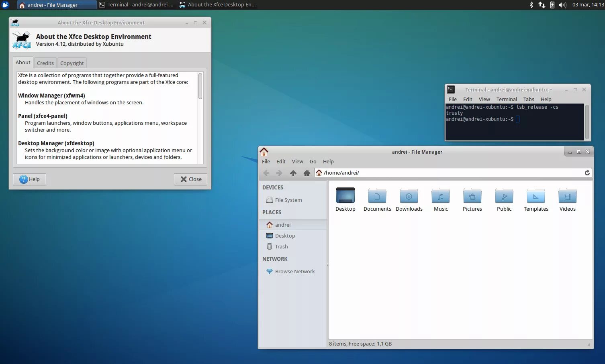
Task: Switch to About the Xfce Desktop taskbar button
Action: coord(217,5)
